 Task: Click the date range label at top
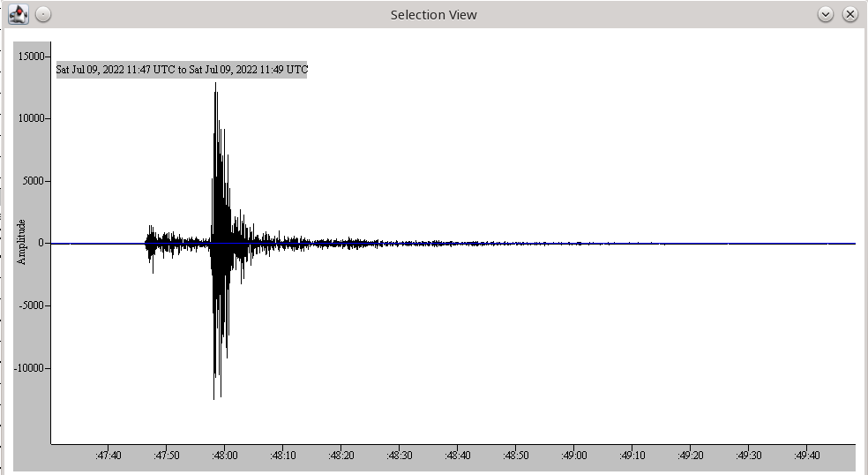[x=182, y=70]
